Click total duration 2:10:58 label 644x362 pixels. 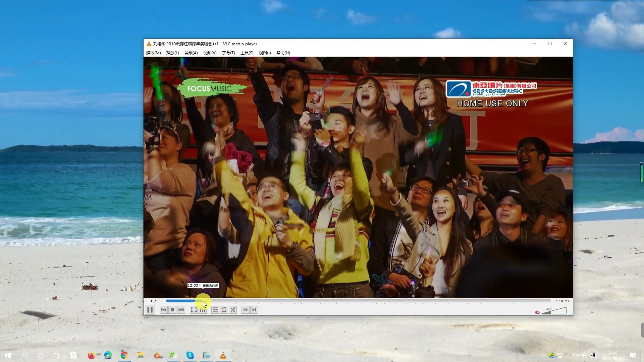click(x=563, y=301)
